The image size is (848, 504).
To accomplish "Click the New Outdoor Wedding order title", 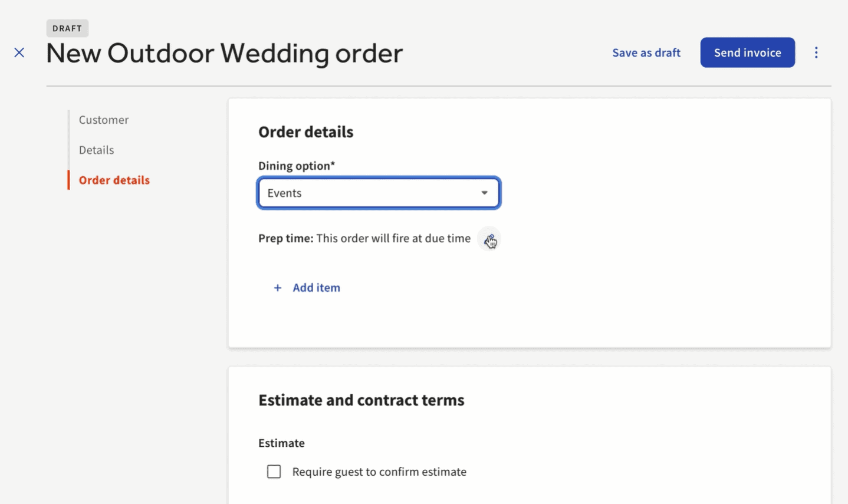I will coord(225,54).
